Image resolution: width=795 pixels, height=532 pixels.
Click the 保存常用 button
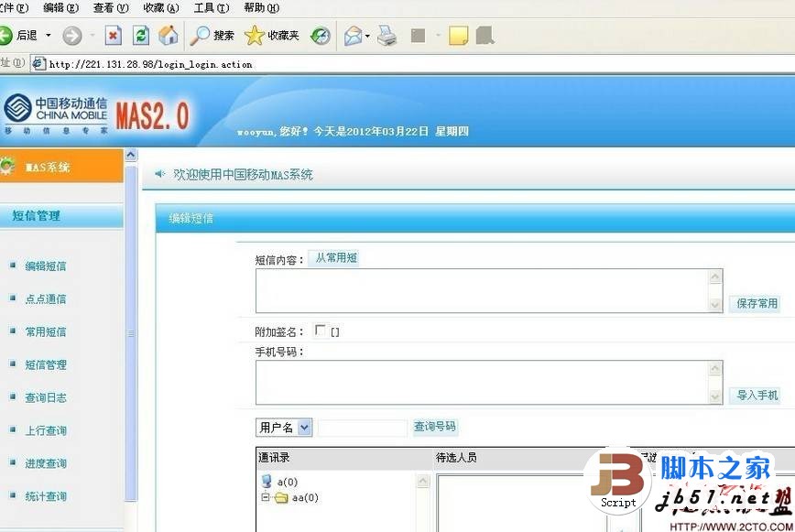coord(755,303)
